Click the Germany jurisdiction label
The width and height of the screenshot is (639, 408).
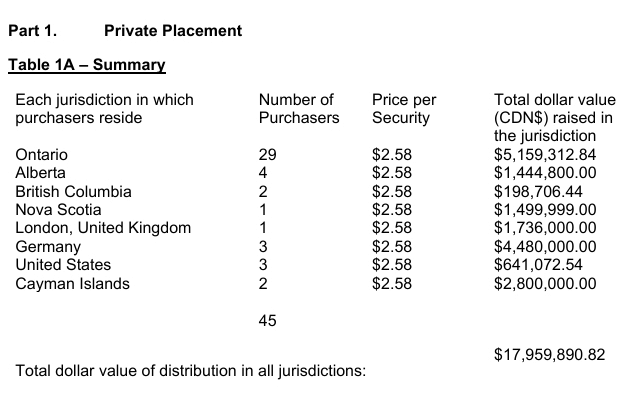coord(48,246)
